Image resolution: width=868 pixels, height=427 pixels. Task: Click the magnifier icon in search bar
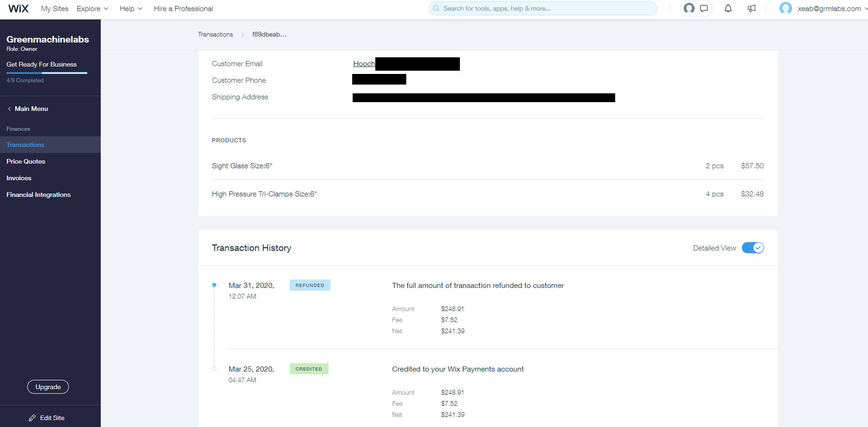[436, 8]
